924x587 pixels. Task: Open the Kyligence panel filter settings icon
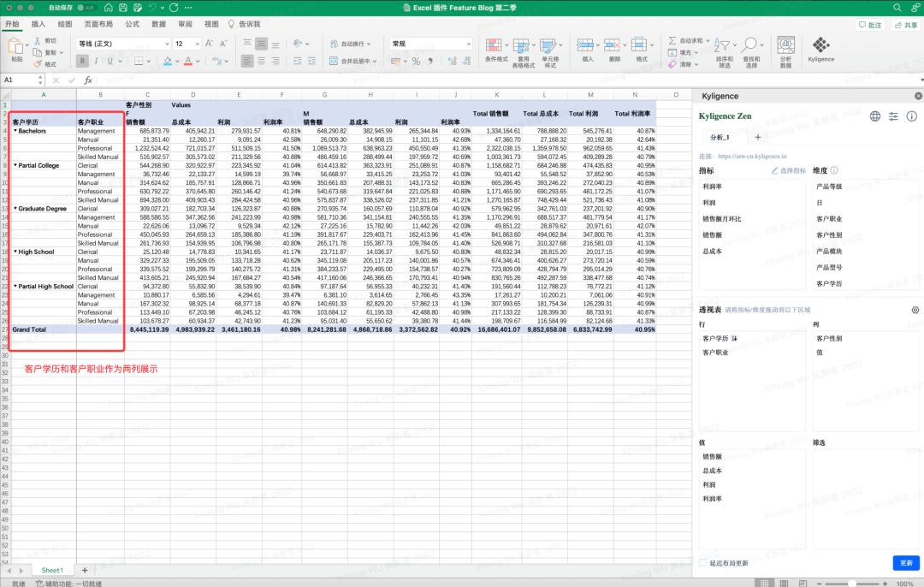coord(893,116)
